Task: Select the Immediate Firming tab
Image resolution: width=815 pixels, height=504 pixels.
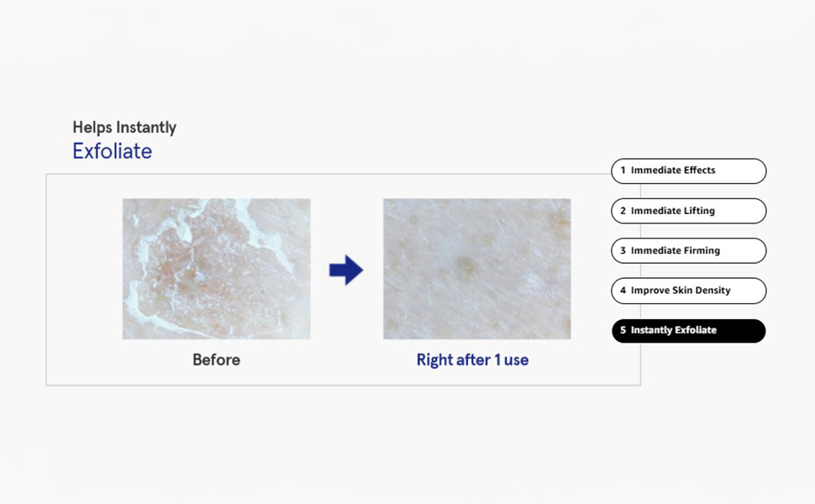Action: (688, 250)
